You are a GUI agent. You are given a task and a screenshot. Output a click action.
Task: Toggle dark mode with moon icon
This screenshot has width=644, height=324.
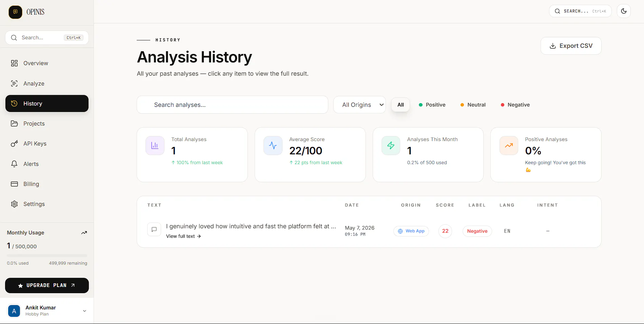[624, 11]
